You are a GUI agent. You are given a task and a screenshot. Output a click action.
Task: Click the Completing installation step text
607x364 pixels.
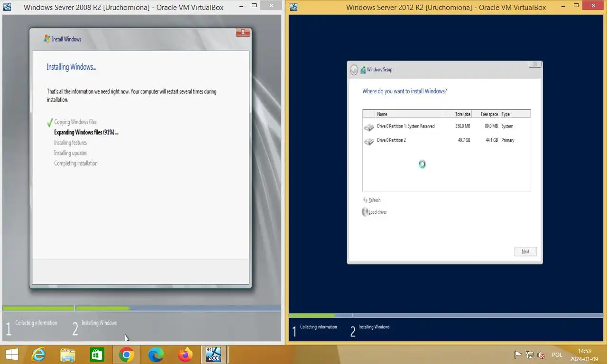[75, 164]
